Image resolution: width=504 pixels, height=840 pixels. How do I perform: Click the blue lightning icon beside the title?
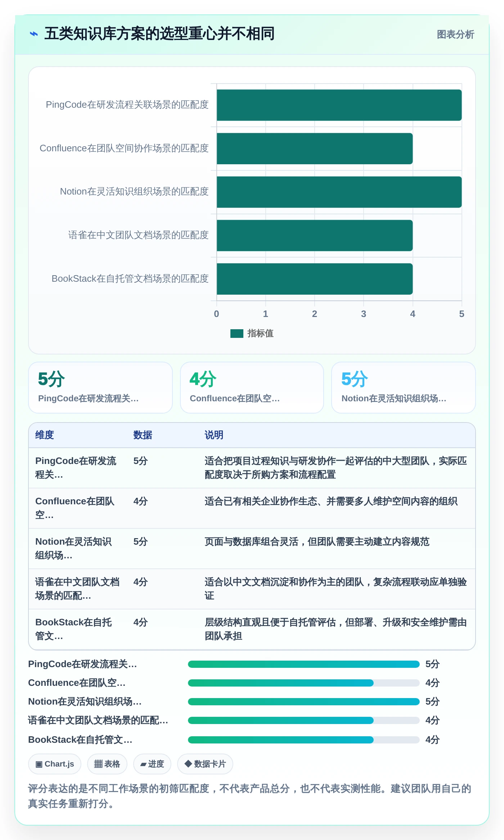pos(33,34)
